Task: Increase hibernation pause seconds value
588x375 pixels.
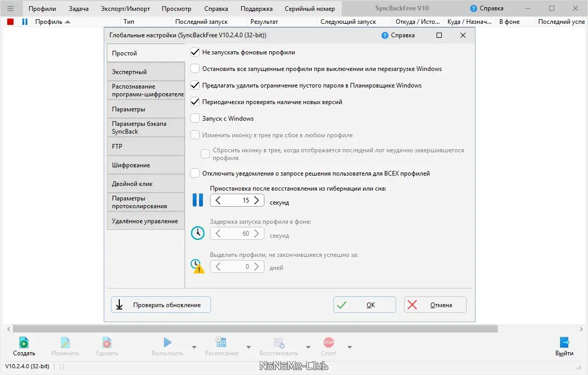Action: 257,200
